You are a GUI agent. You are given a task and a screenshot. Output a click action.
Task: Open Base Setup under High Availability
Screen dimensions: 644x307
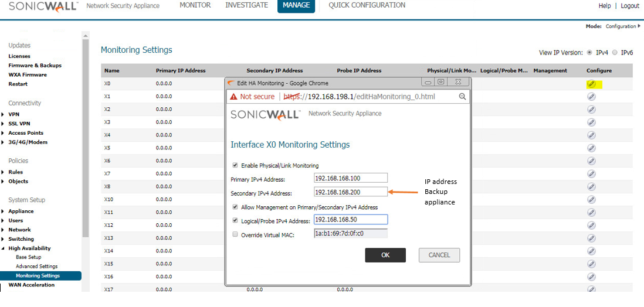pyautogui.click(x=28, y=257)
